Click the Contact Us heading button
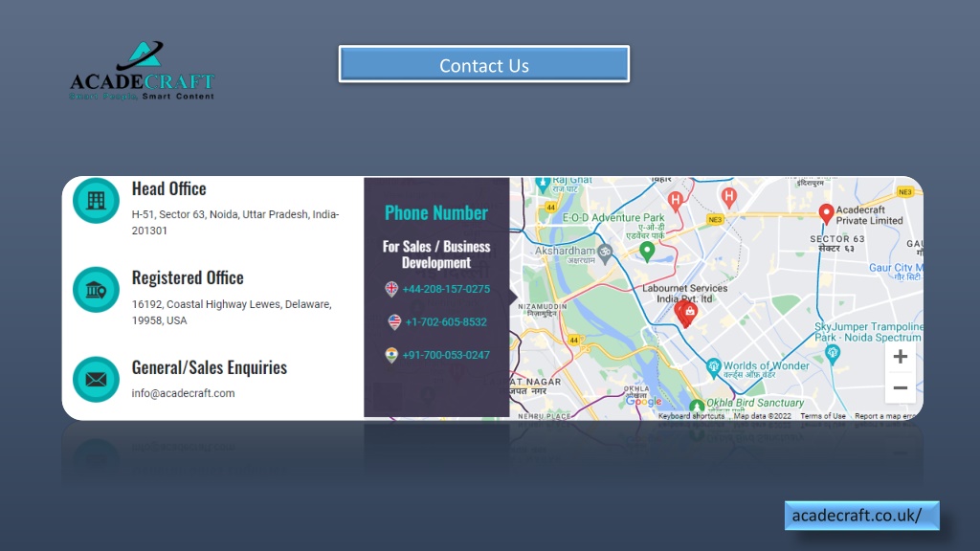 pyautogui.click(x=483, y=64)
